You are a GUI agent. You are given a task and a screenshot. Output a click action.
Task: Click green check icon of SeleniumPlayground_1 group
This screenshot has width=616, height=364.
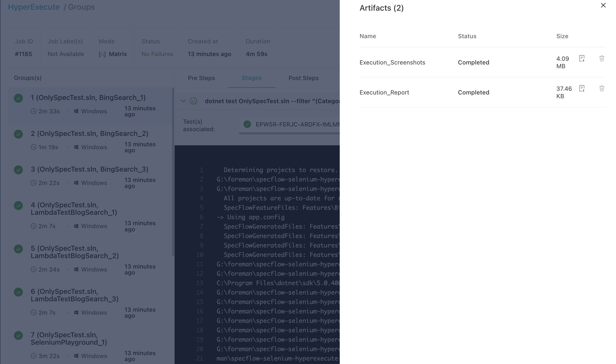coord(18,335)
